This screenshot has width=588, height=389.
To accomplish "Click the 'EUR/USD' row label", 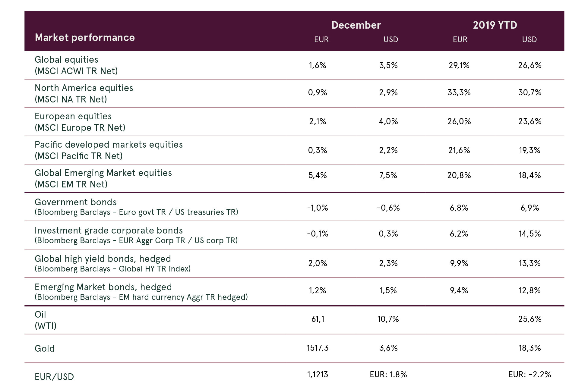I will click(54, 377).
